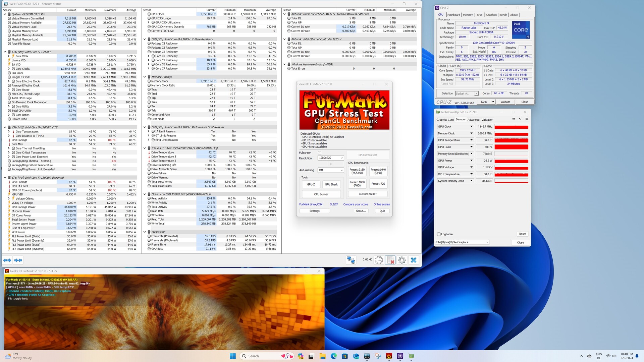Switch to CPU-Z Memory tab

pyautogui.click(x=468, y=15)
